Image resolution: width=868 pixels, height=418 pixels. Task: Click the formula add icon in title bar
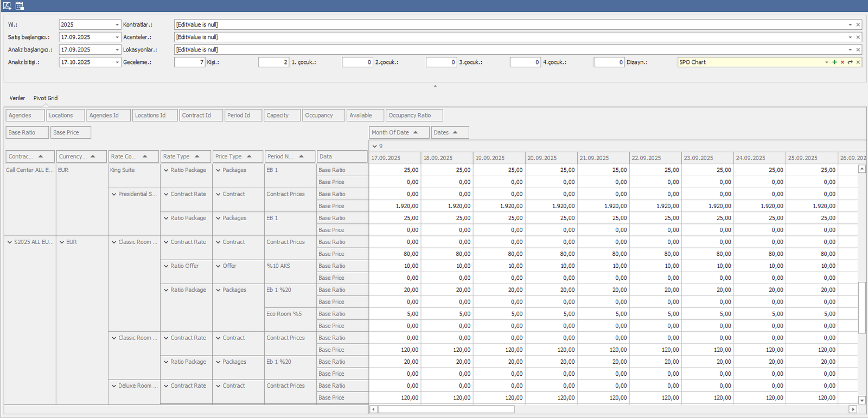7,6
